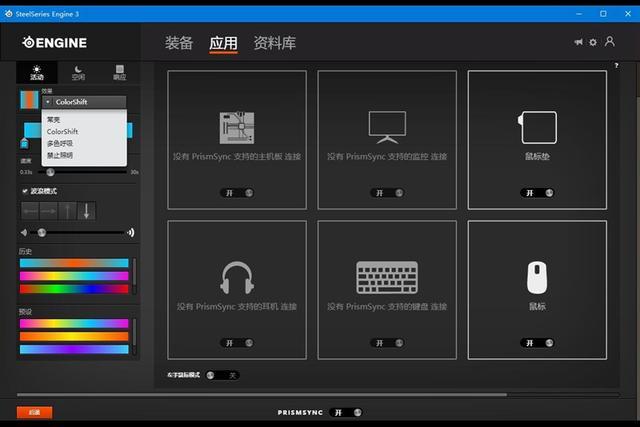This screenshot has width=640, height=427.
Task: Click the 鼠标 label
Action: (x=537, y=307)
